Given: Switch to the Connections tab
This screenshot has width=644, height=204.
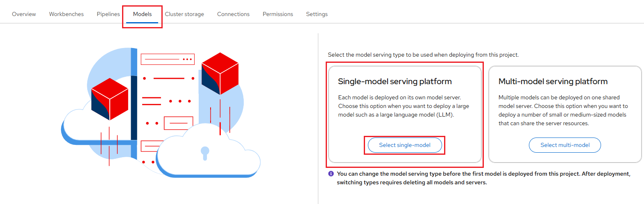Looking at the screenshot, I should pos(233,14).
